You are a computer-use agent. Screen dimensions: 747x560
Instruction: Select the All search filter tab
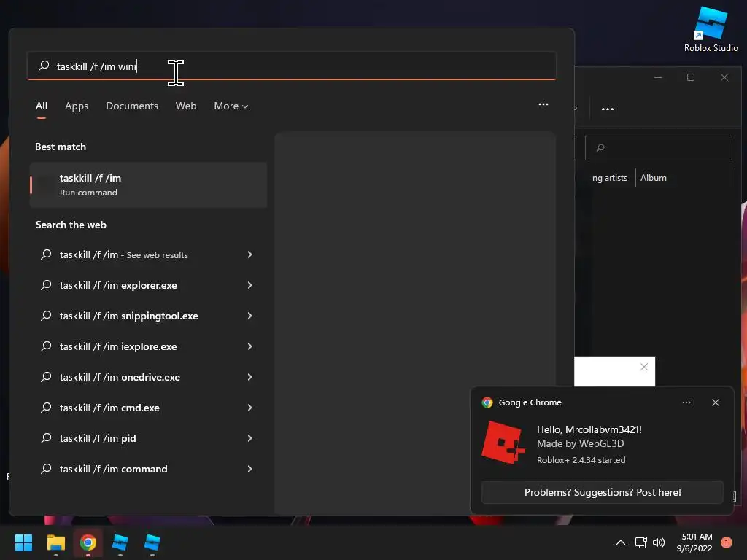point(42,106)
